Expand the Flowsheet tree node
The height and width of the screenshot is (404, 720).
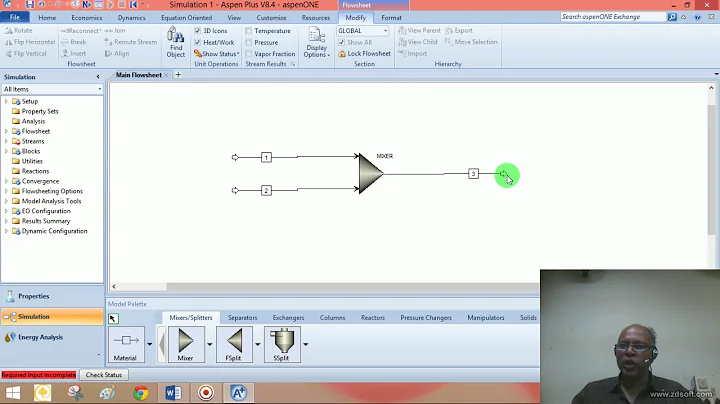6,131
